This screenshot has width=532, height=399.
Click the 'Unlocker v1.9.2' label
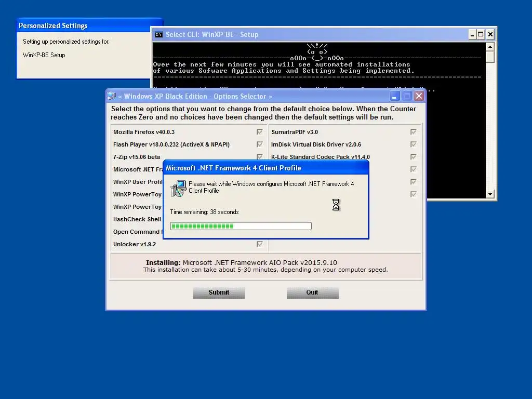(x=135, y=244)
